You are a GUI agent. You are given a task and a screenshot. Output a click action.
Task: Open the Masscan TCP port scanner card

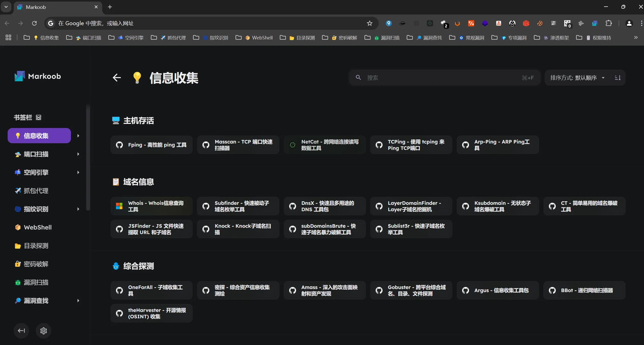coord(238,145)
